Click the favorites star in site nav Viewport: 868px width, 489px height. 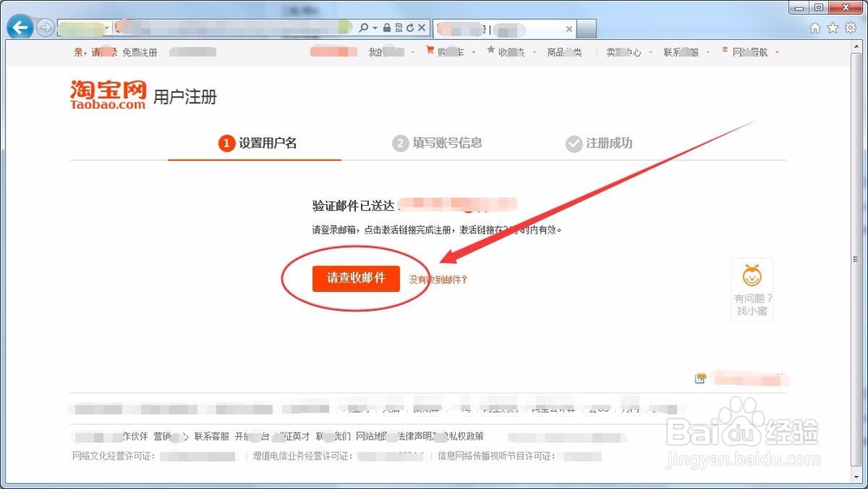[x=490, y=50]
